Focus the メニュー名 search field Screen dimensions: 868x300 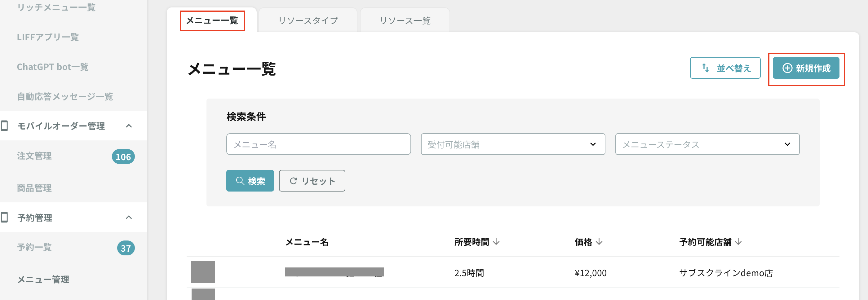(x=318, y=144)
